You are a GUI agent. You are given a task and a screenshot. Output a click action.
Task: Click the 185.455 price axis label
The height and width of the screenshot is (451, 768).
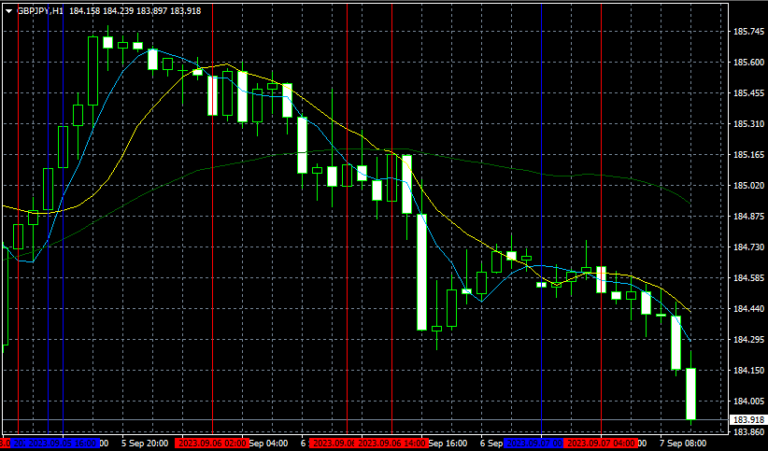(748, 93)
